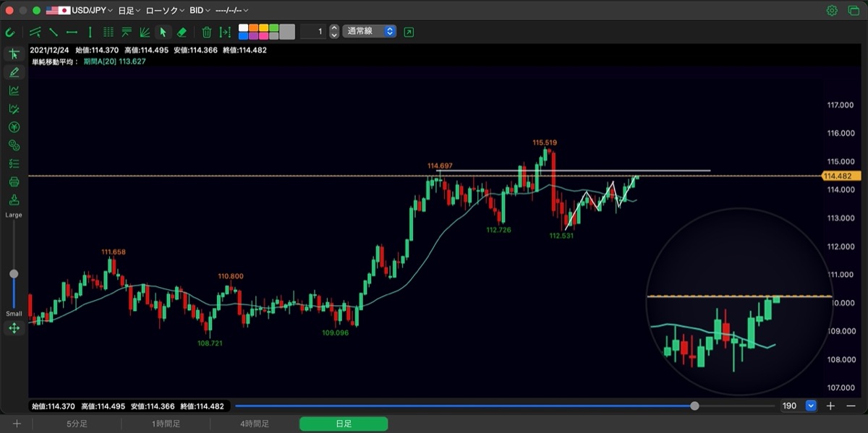Open the BID price type dropdown
Viewport: 868px width, 433px height.
200,11
